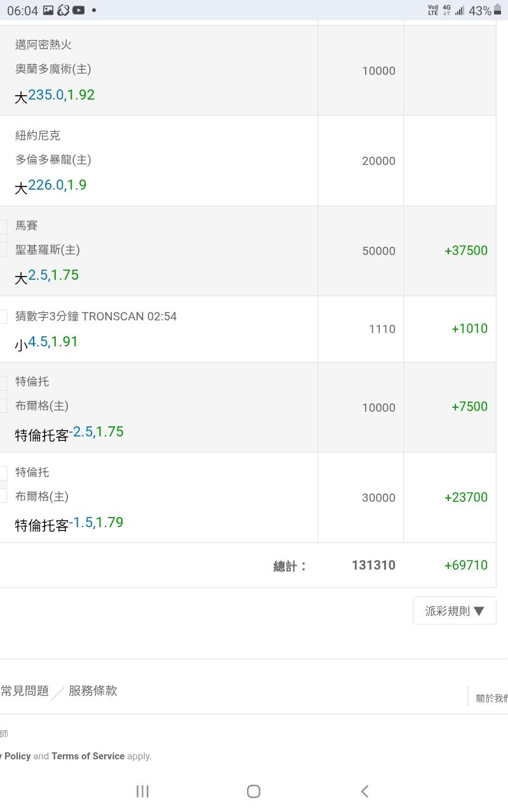The image size is (508, 812).
Task: Open the 服務條款 link
Action: coord(93,691)
